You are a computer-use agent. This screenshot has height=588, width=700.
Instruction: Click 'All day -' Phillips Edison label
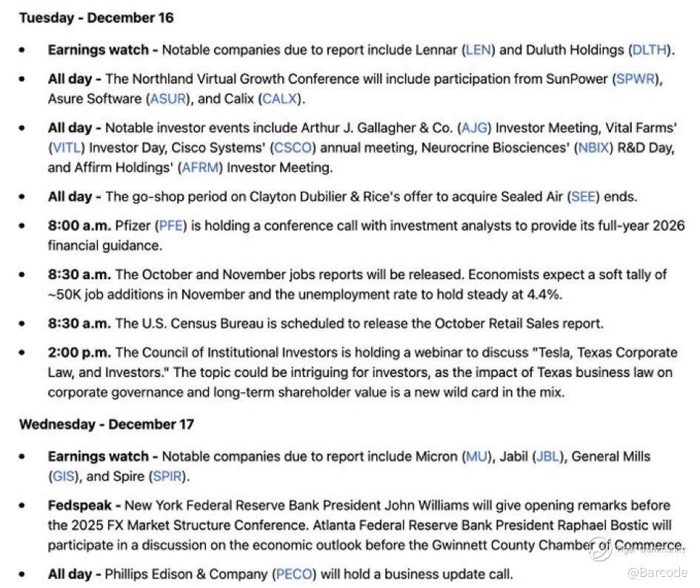(x=75, y=574)
